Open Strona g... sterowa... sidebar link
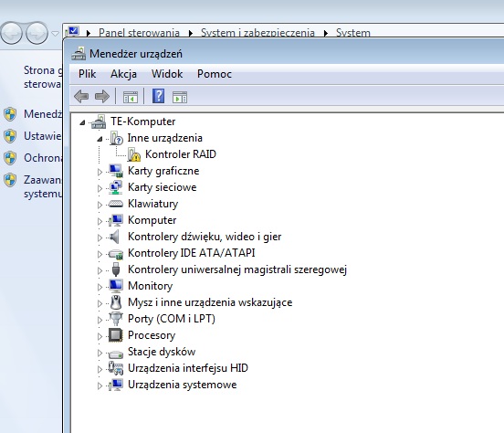 [42, 78]
